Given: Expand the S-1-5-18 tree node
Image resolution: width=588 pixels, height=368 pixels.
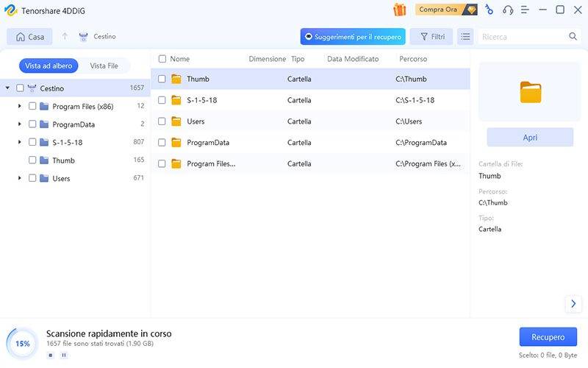Looking at the screenshot, I should click(x=19, y=142).
